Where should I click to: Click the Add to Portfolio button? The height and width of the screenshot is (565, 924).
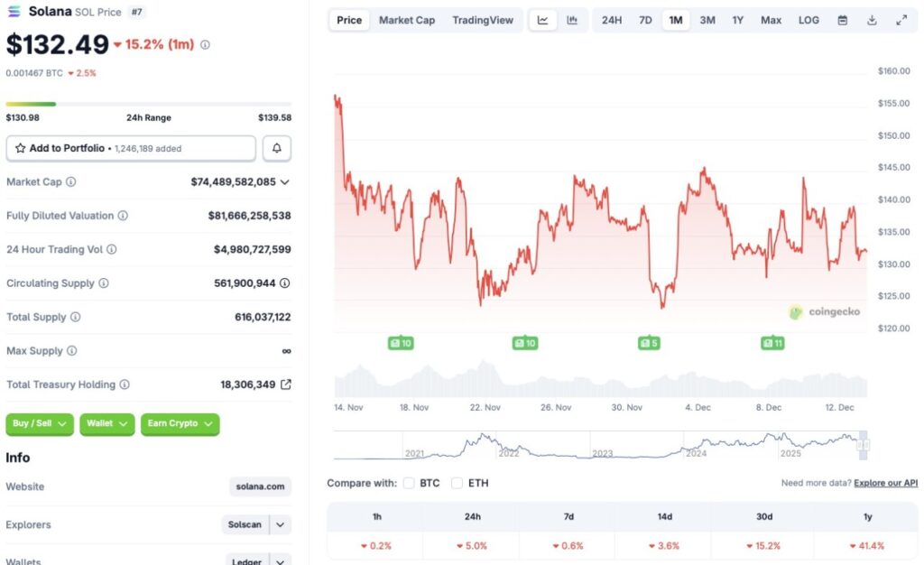tap(131, 148)
